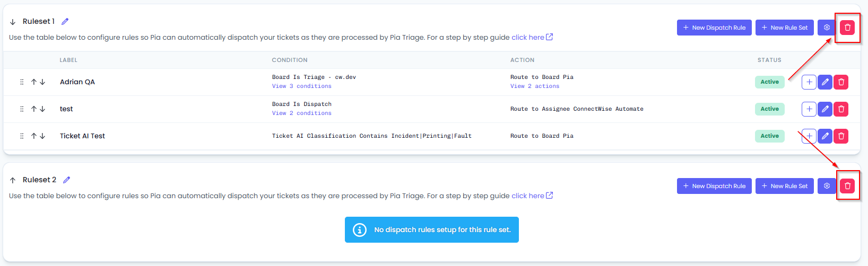Move Adrian QA rule down
The image size is (868, 266).
click(x=42, y=82)
